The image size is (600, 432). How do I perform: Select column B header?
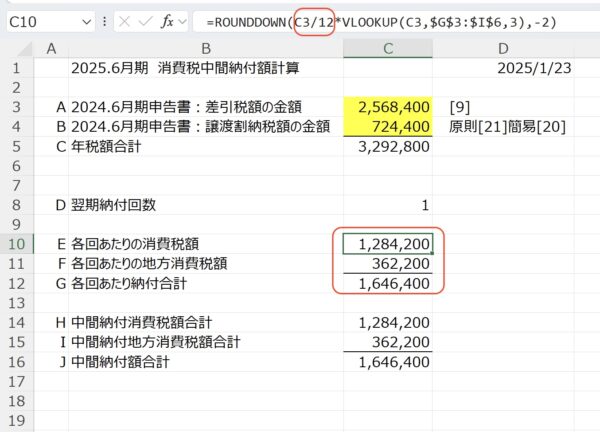[x=206, y=49]
